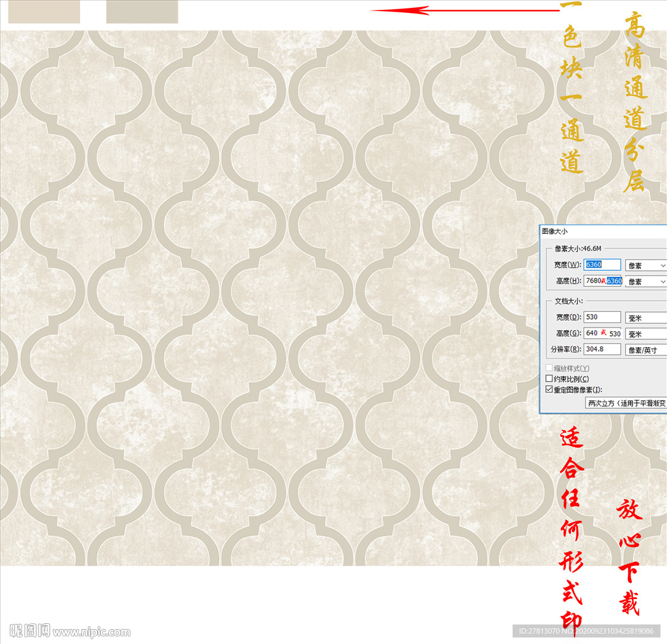Open the 两次立方 resampling method dropdown
Image resolution: width=667 pixels, height=644 pixels.
coord(626,403)
